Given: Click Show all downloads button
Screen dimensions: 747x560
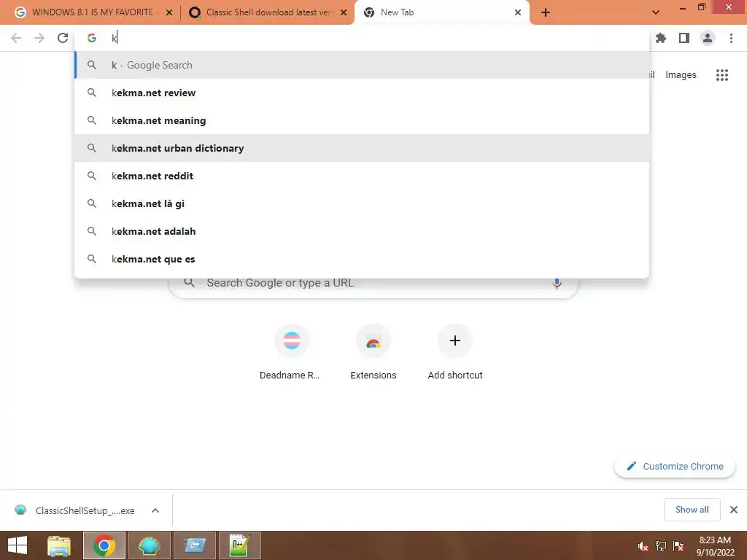Looking at the screenshot, I should point(692,510).
